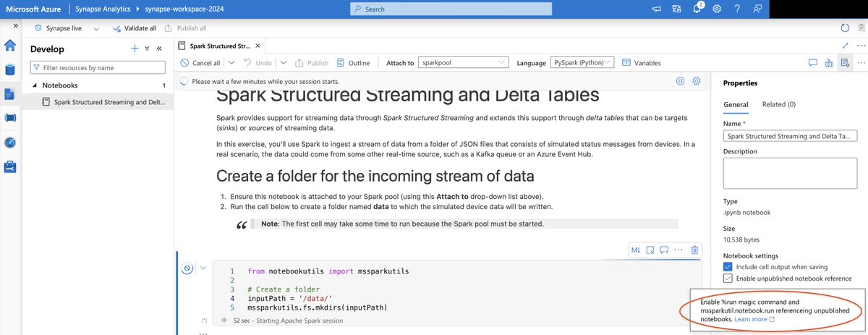This screenshot has width=868, height=335.
Task: Open the PySpark (Python) language dropdown
Action: tap(582, 63)
